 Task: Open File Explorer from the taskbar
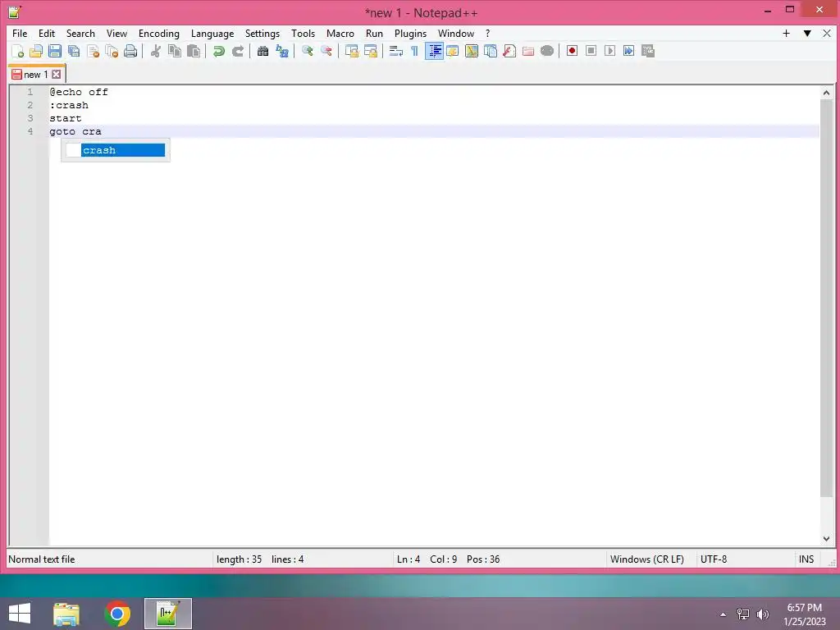coord(66,614)
